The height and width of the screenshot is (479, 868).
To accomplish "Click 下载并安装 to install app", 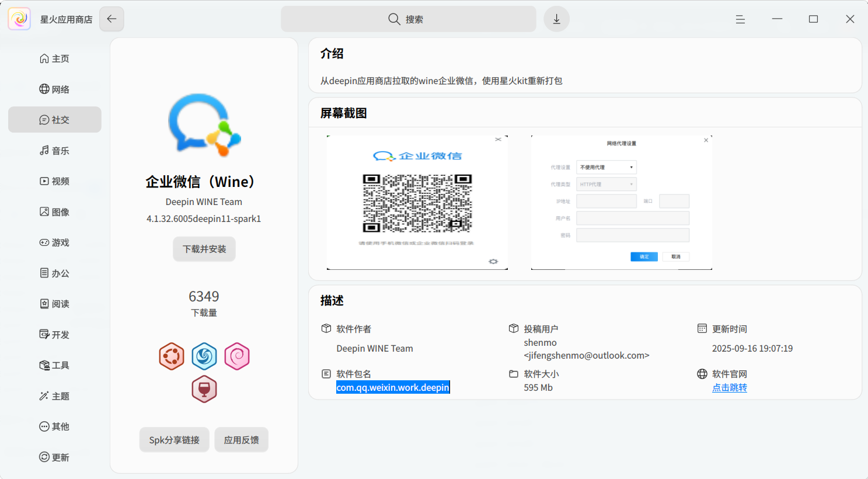I will coord(204,249).
